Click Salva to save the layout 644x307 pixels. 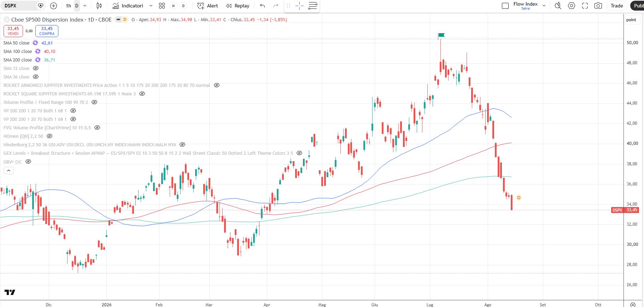point(526,8)
